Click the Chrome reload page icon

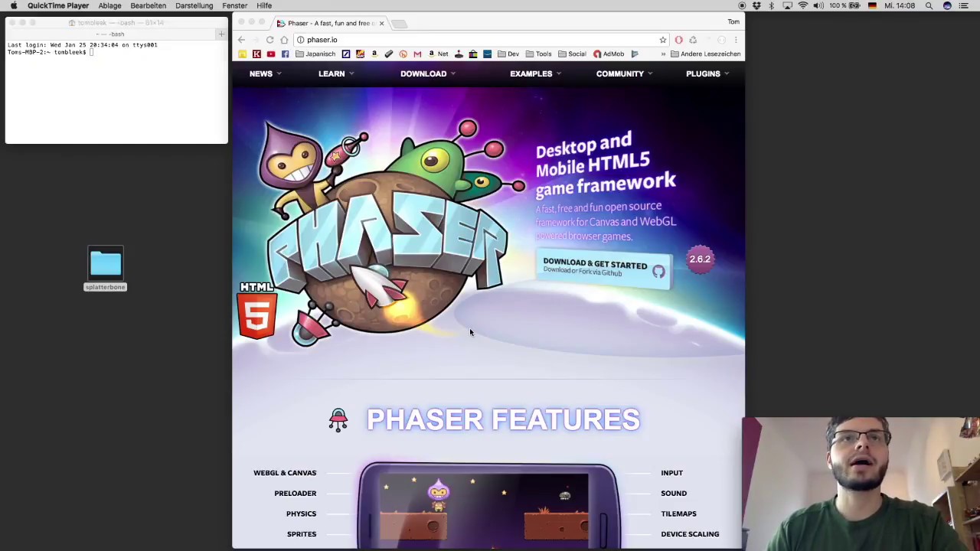coord(269,40)
